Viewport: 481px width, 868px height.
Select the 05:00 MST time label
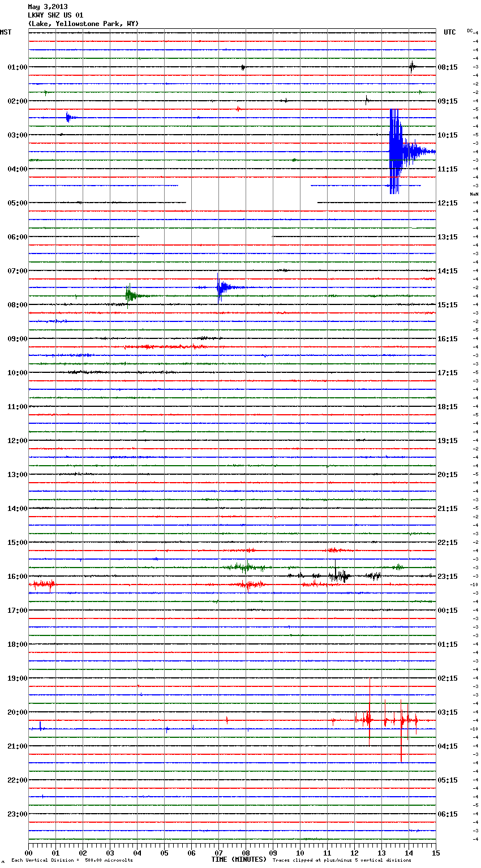(17, 203)
